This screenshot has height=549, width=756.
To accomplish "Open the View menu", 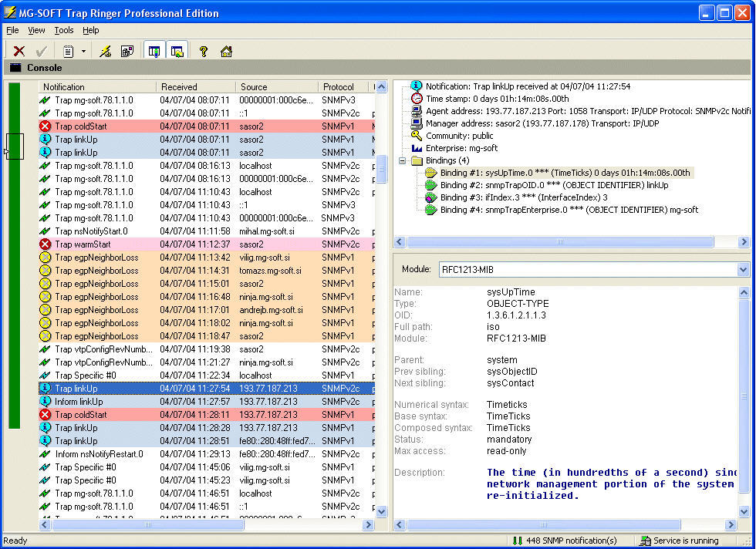I will click(x=36, y=30).
